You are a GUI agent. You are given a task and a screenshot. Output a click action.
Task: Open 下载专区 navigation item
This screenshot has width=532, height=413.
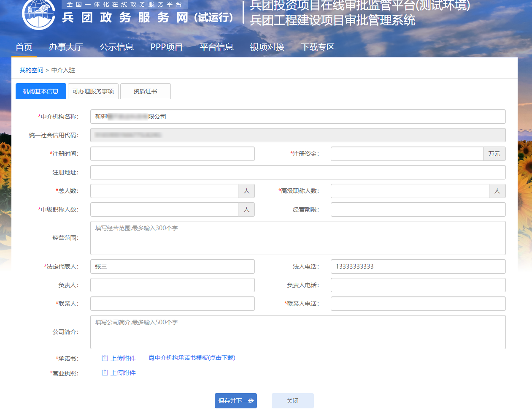318,47
